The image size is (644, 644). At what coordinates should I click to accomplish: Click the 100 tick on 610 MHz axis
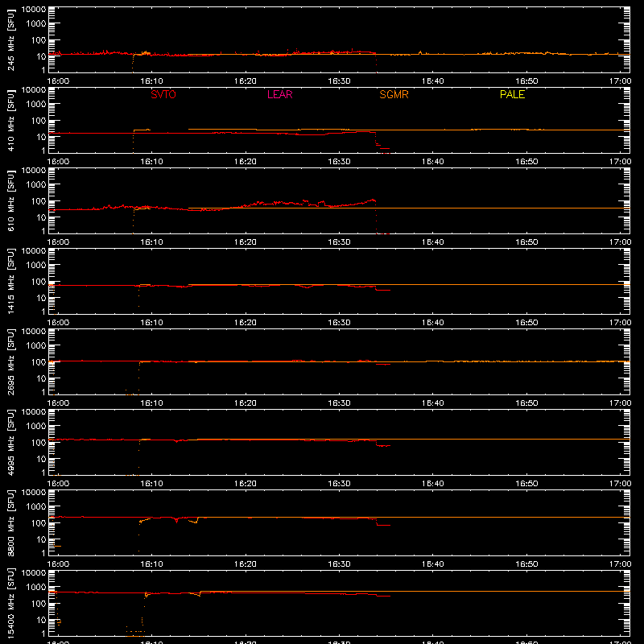tap(39, 201)
